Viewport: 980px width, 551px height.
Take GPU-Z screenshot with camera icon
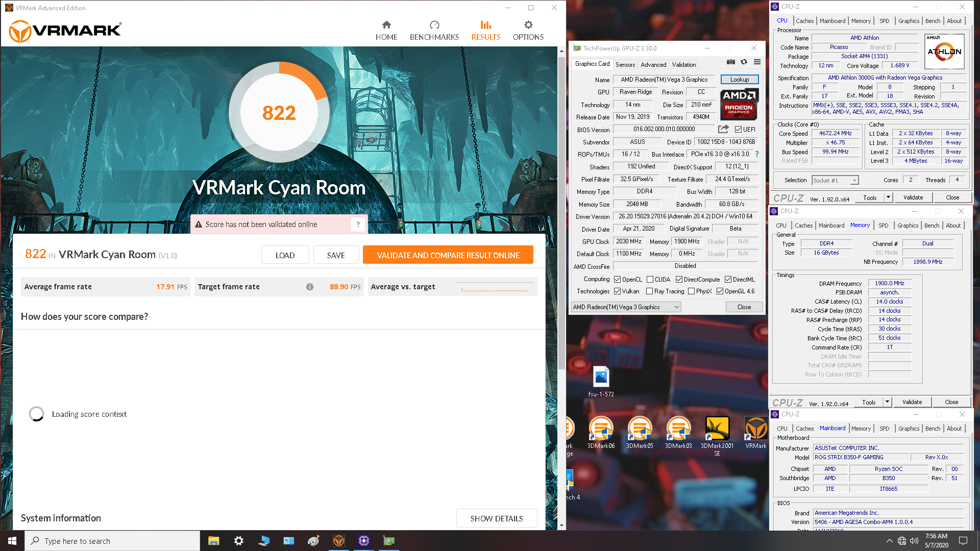[x=731, y=62]
